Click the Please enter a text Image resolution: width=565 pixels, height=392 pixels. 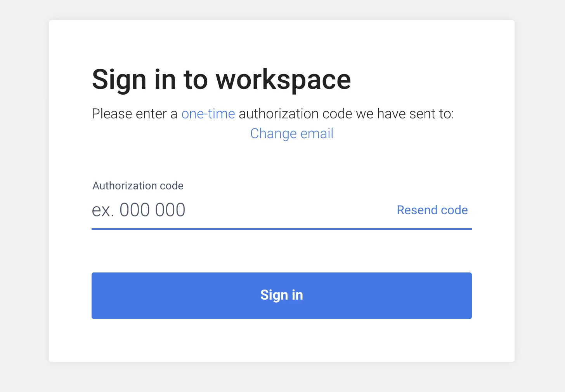pos(134,114)
